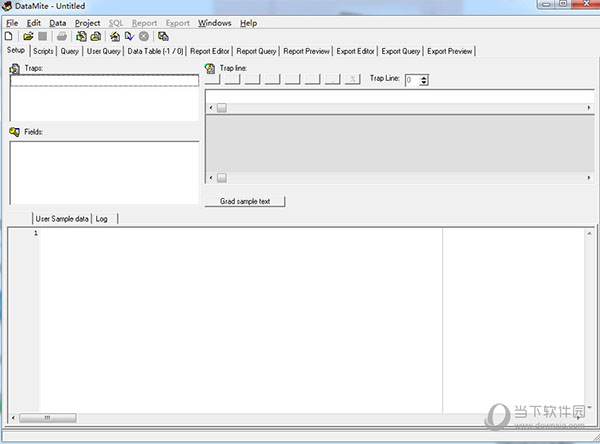Open the Data Table (-1 / 0) tab

155,51
